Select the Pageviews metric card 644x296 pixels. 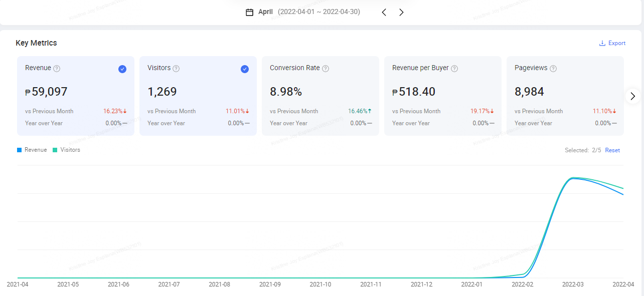(565, 95)
